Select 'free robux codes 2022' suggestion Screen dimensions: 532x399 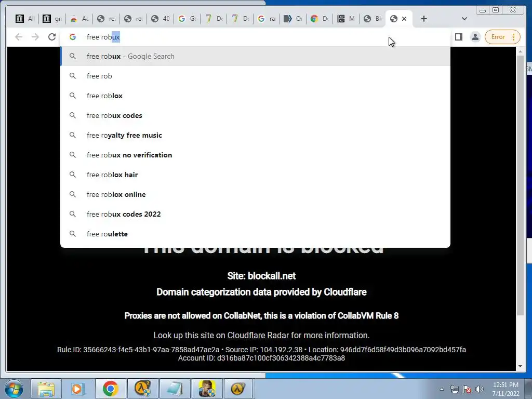[x=255, y=214]
